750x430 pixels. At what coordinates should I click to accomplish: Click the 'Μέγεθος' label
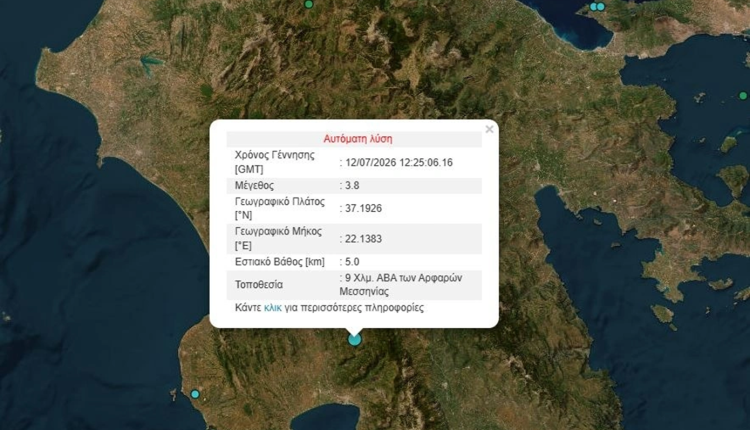(254, 186)
